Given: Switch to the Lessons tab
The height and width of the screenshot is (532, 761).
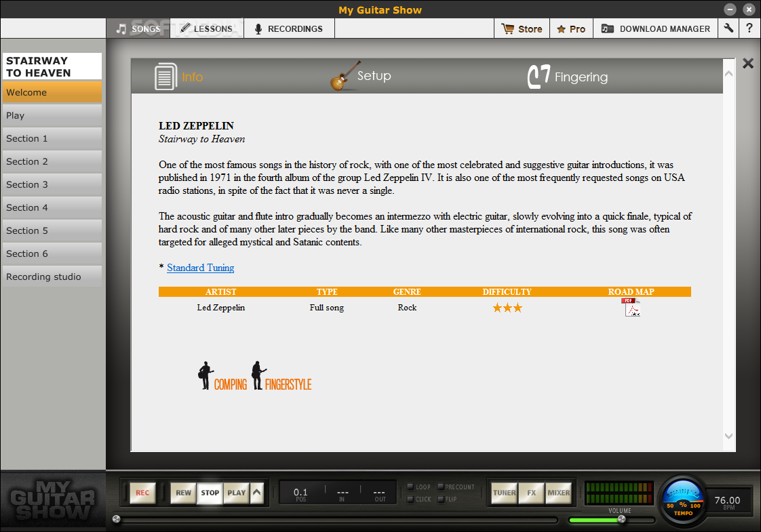Looking at the screenshot, I should pyautogui.click(x=207, y=28).
